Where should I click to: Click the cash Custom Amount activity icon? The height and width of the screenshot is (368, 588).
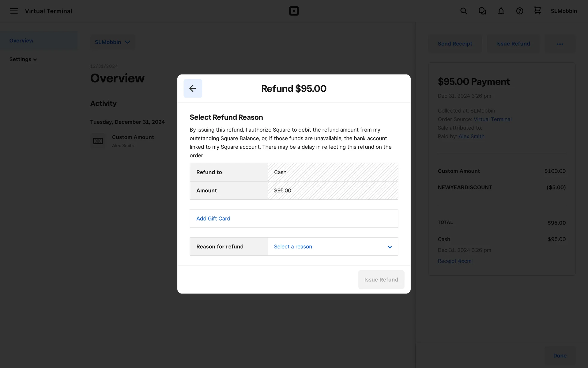pos(98,141)
